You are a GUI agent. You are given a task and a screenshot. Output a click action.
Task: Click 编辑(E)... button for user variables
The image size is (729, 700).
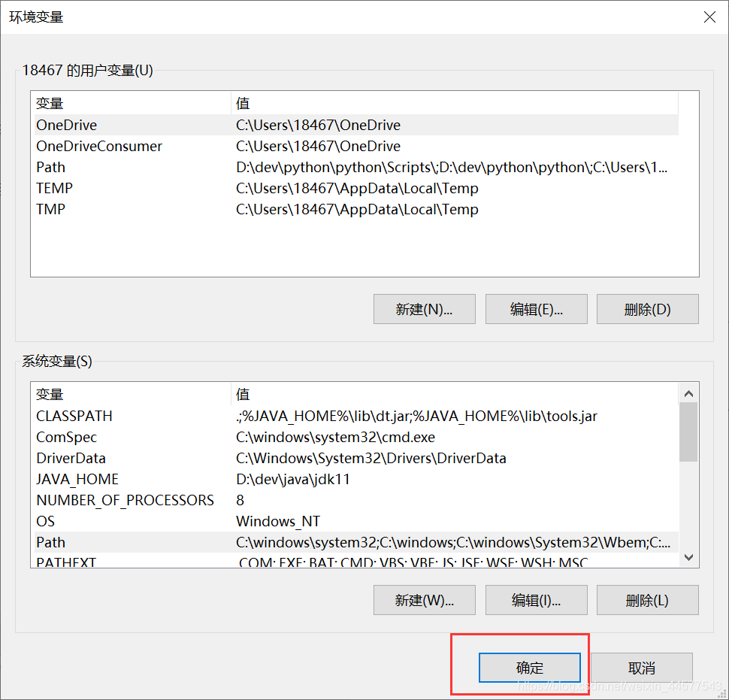point(536,309)
